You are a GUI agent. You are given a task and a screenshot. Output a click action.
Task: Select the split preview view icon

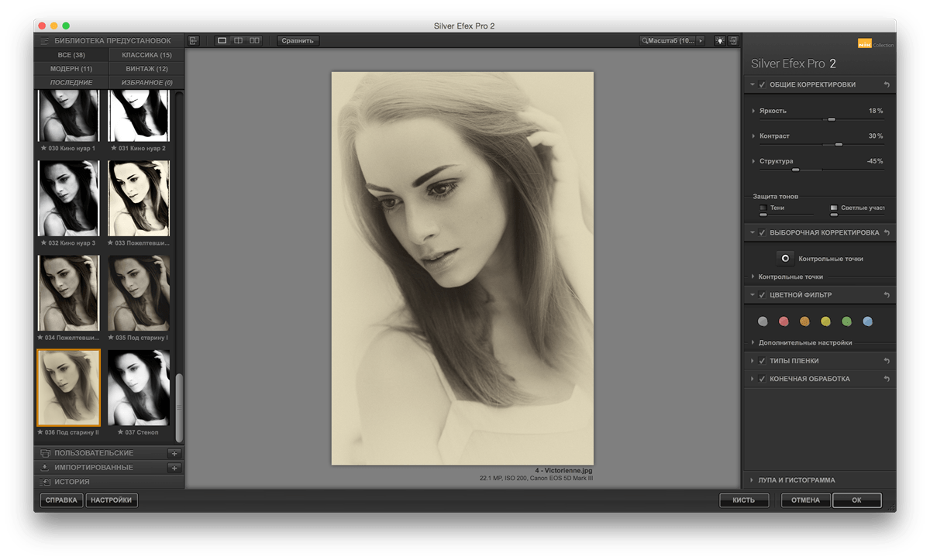(239, 40)
